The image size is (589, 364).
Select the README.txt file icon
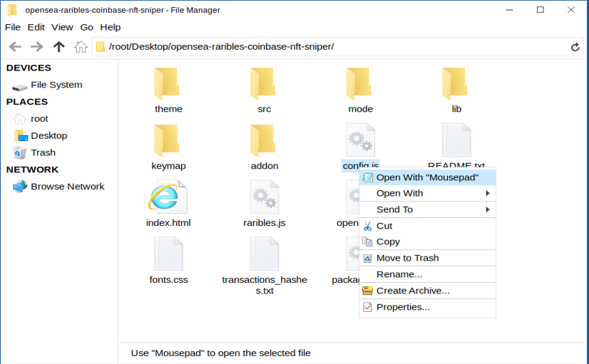click(456, 140)
